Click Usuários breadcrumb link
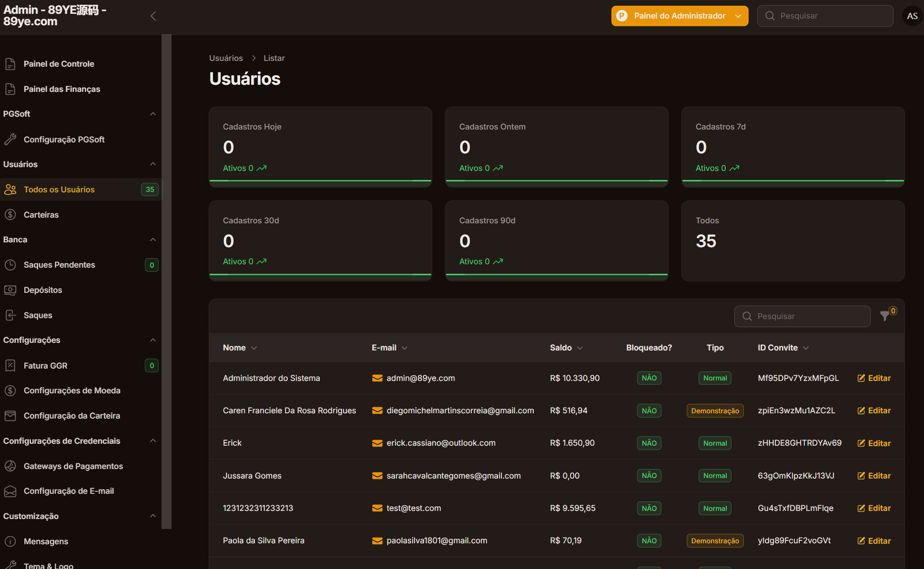Viewport: 924px width, 569px height. click(x=226, y=58)
